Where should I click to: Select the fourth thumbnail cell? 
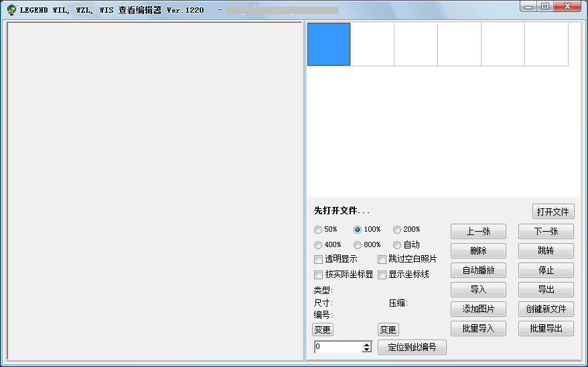[459, 44]
